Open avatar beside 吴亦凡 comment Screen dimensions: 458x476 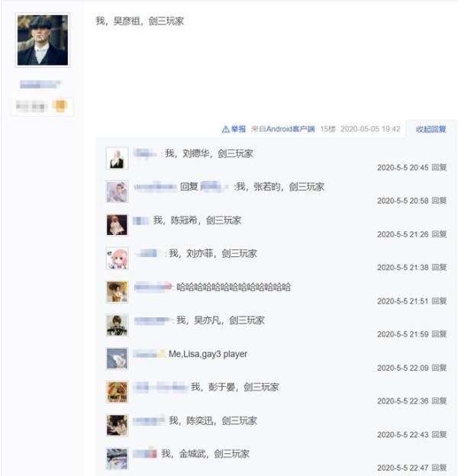117,325
